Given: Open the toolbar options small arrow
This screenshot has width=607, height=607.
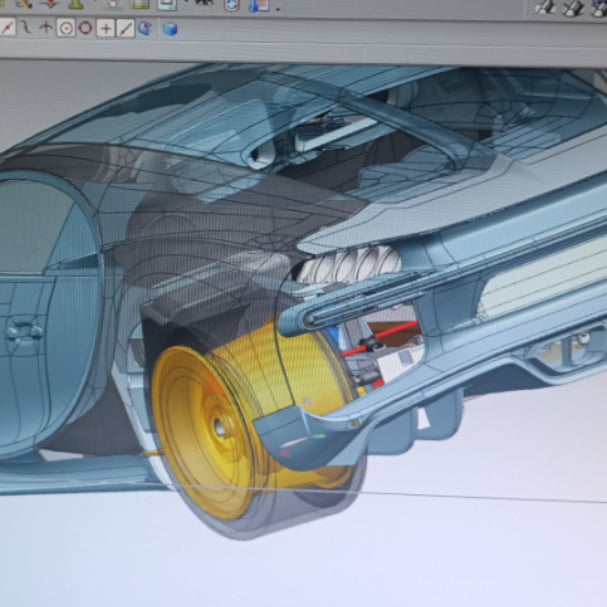Looking at the screenshot, I should [x=278, y=9].
